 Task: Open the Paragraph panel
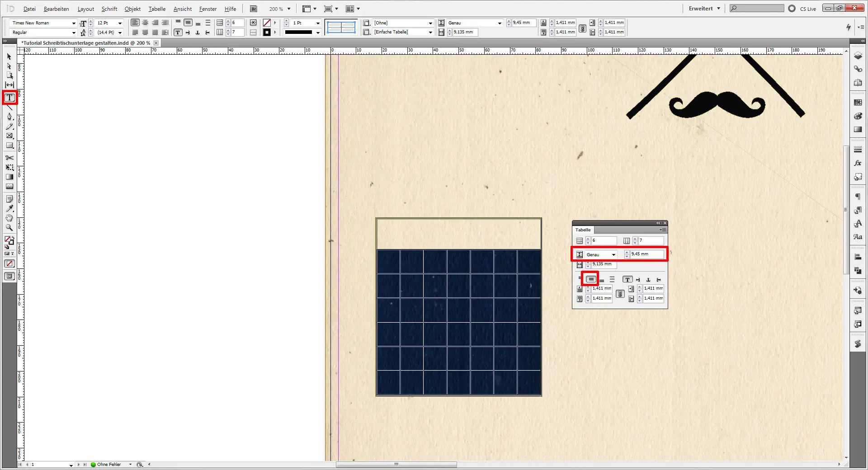pyautogui.click(x=858, y=196)
